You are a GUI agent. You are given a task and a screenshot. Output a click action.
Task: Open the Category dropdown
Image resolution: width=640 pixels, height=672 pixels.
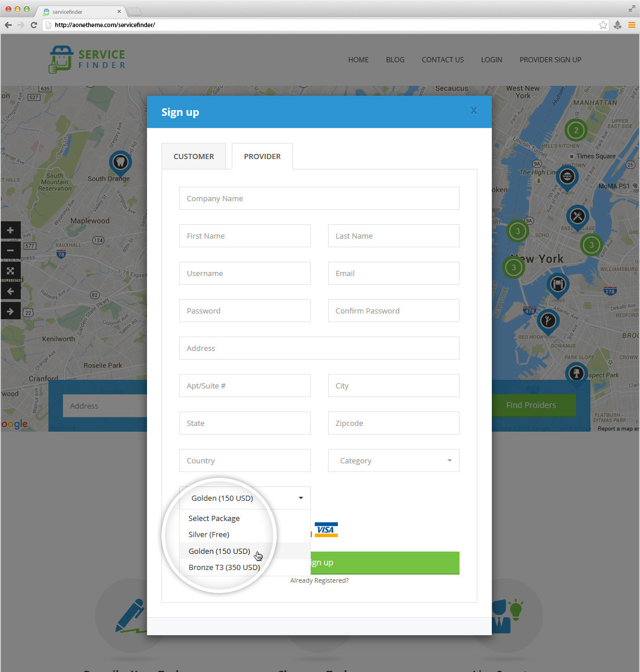coord(393,460)
